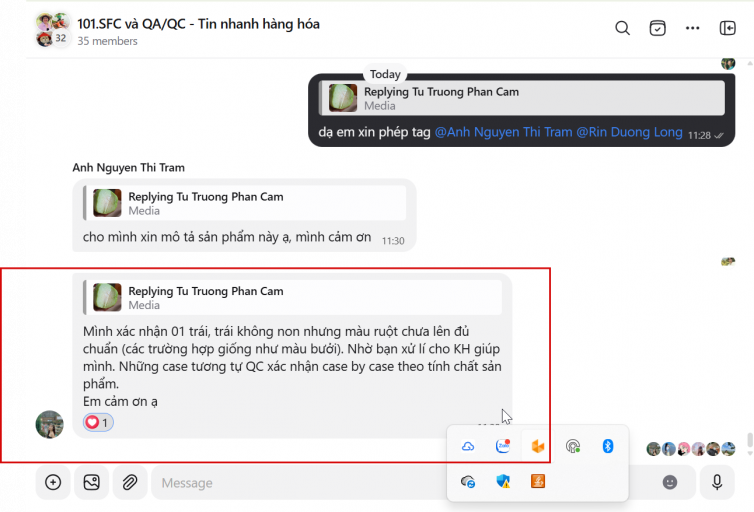Click the 11:30 timestamp
This screenshot has width=754, height=512.
pyautogui.click(x=393, y=241)
